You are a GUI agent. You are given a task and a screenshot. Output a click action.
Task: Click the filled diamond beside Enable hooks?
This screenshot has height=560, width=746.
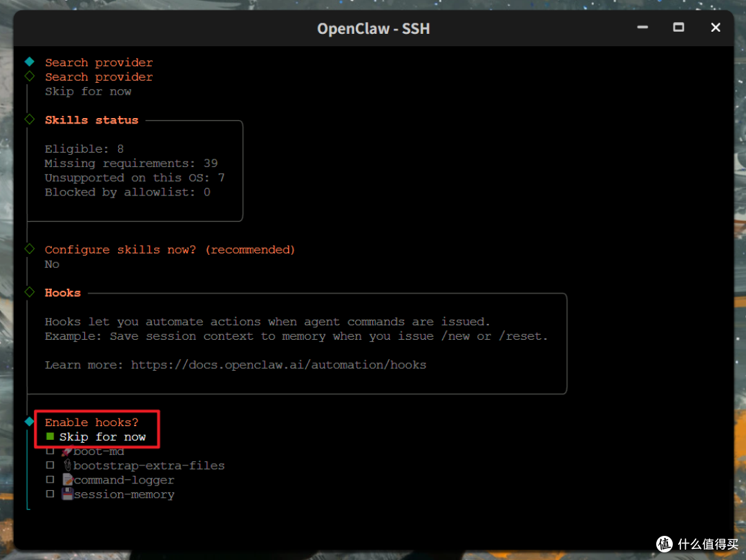pyautogui.click(x=30, y=421)
